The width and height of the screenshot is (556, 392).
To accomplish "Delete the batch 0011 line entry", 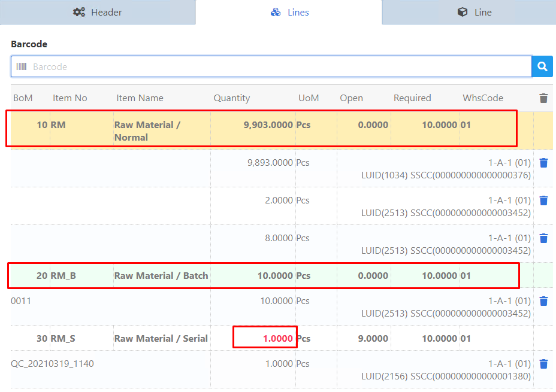I will (x=543, y=301).
